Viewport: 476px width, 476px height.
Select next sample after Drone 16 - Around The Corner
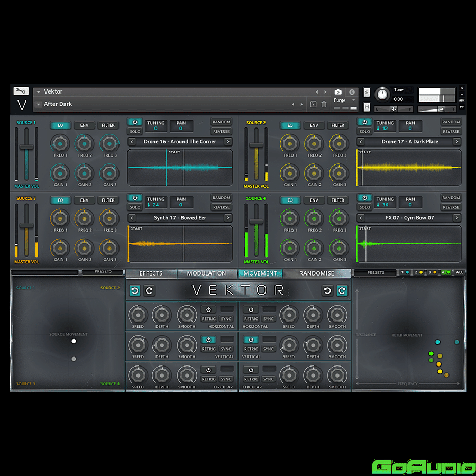(x=228, y=142)
